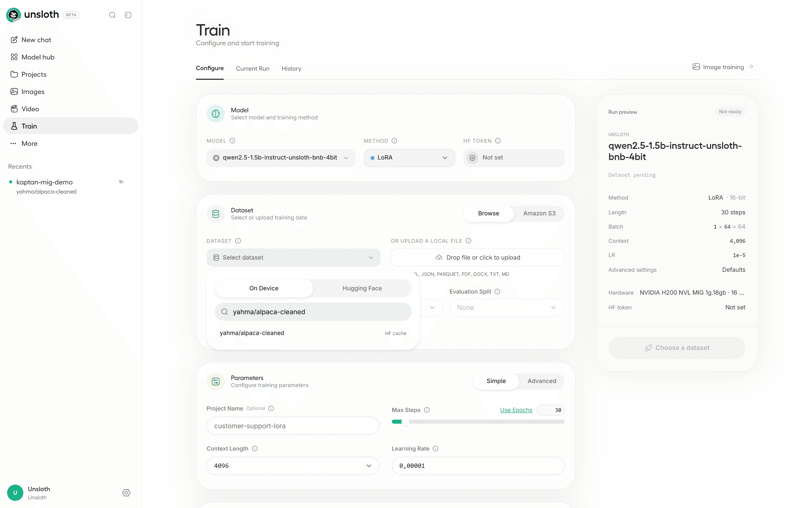Click the search icon in sidebar header
Screen dimensions: 812x508
112,15
